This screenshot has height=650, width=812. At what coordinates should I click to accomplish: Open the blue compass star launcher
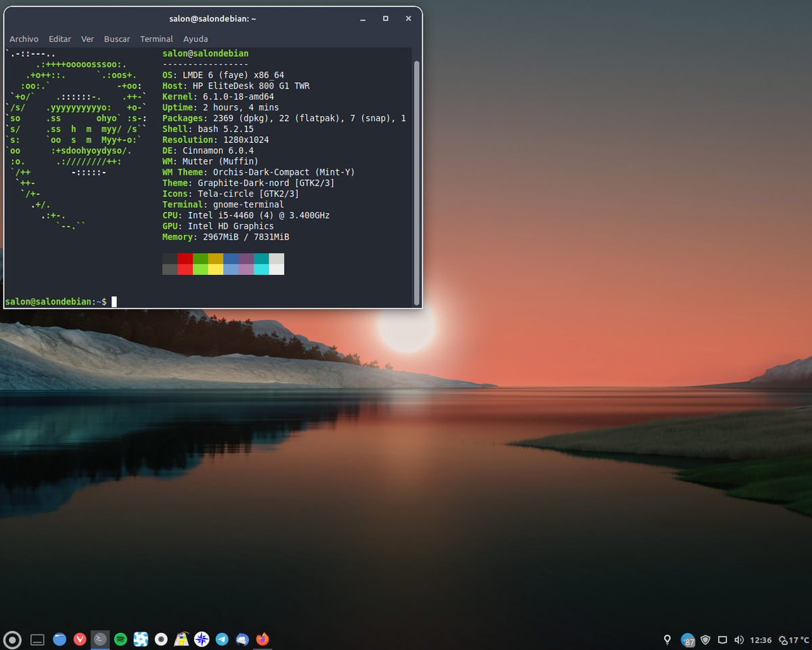[202, 638]
